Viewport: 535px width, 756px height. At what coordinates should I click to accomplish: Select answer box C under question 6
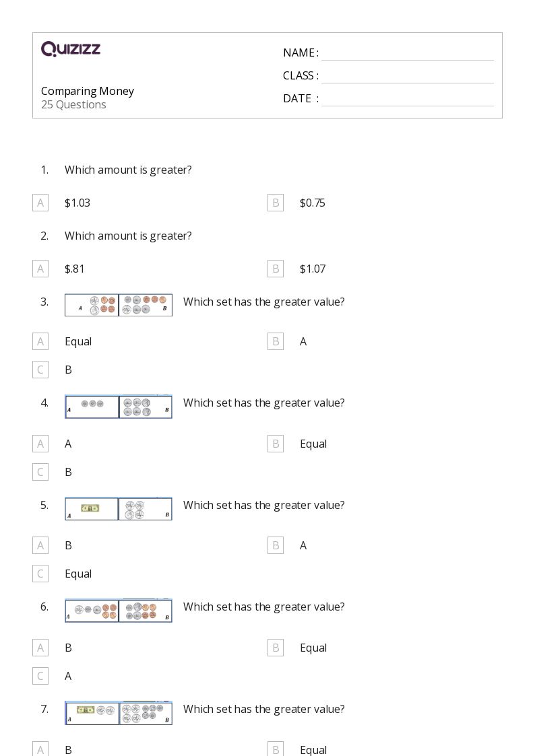40,676
